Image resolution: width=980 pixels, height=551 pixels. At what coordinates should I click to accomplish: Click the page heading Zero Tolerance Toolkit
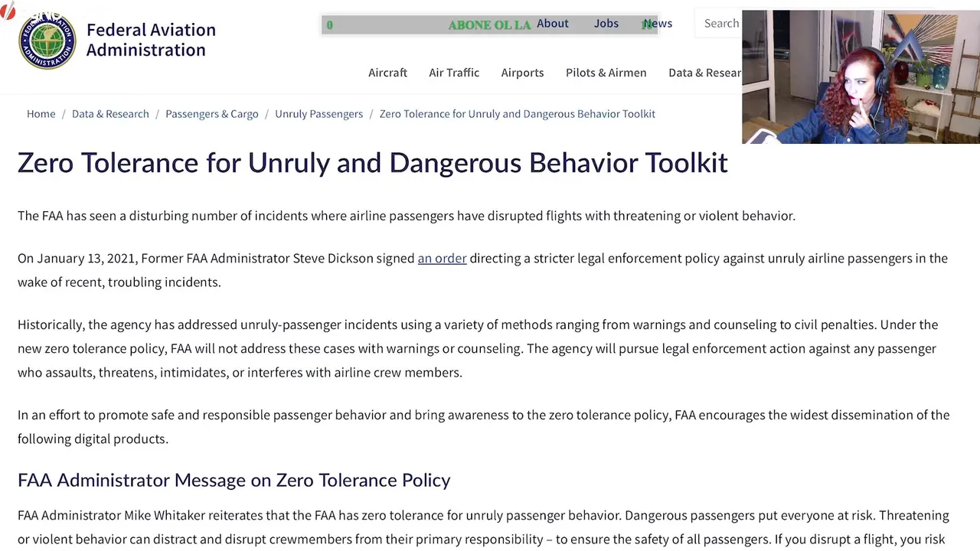[373, 163]
